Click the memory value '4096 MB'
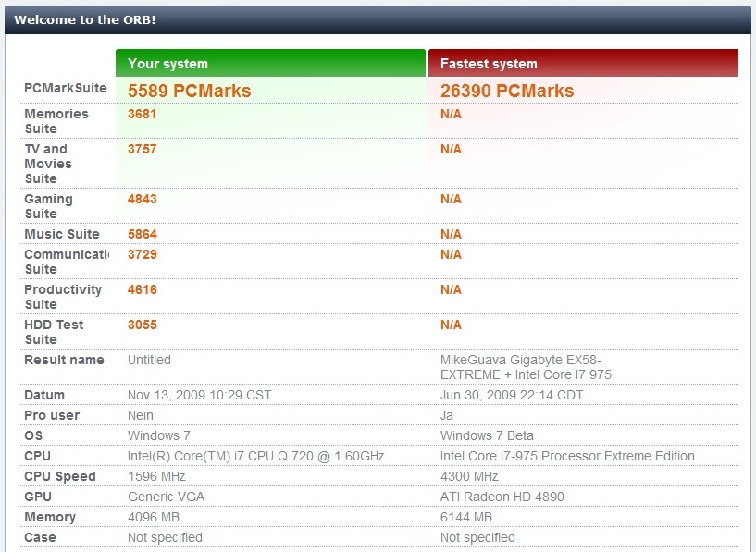756x552 pixels. point(154,517)
